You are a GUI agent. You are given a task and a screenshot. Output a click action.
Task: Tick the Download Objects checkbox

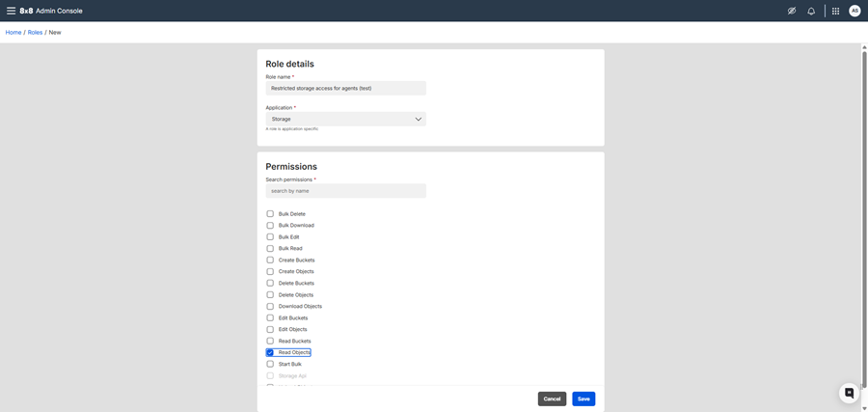[270, 307]
